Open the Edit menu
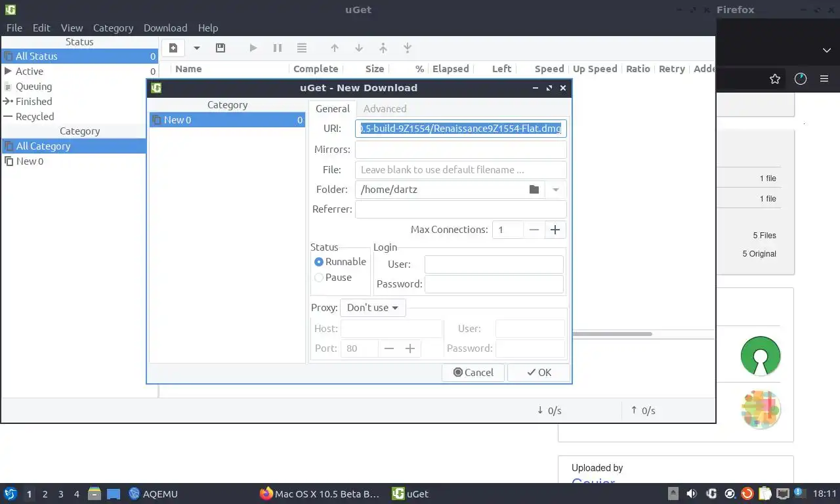The height and width of the screenshot is (504, 840). 41,28
